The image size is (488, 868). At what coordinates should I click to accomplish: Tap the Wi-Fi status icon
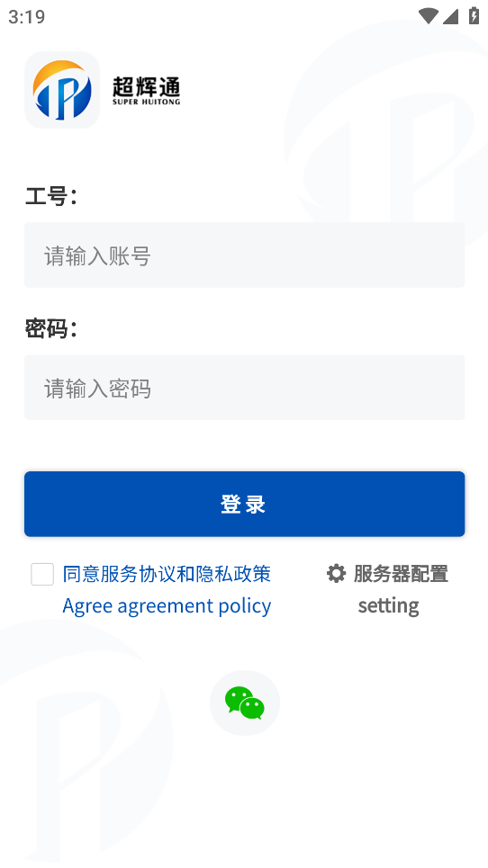(x=428, y=16)
